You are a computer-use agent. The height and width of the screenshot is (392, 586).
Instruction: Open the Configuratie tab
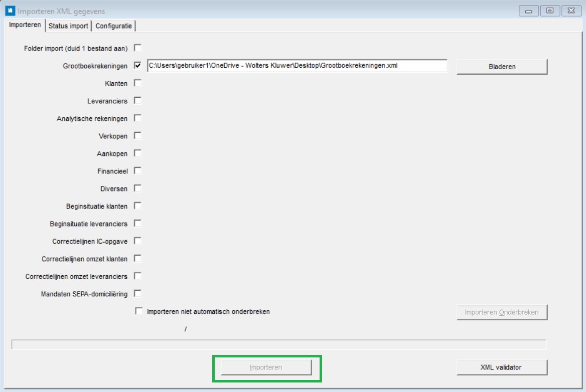coord(114,26)
